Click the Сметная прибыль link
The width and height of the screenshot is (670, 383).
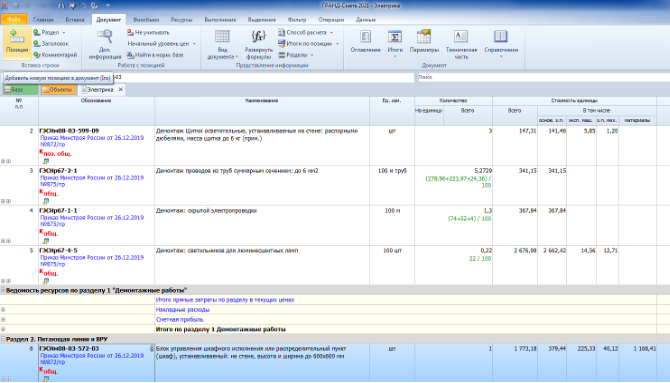(179, 319)
